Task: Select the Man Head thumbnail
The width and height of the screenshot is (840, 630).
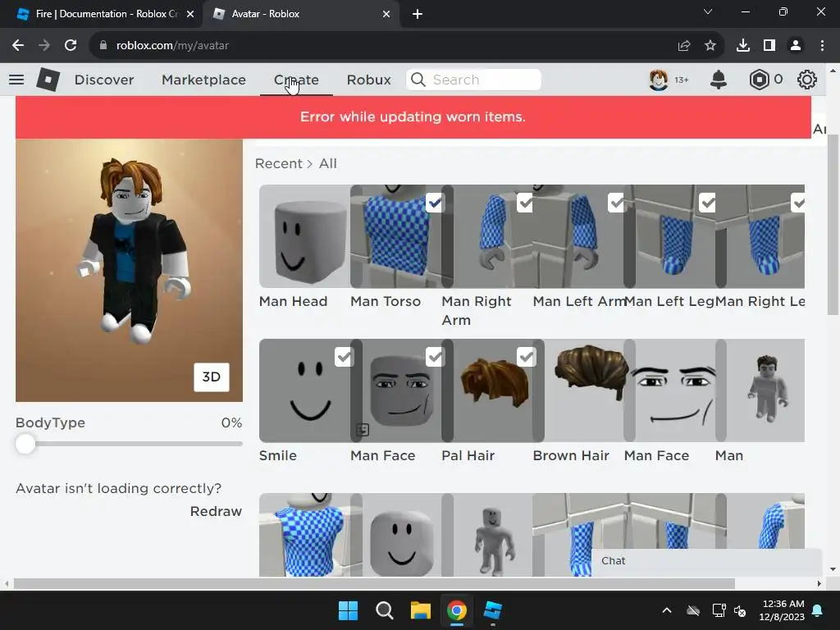Action: 304,236
